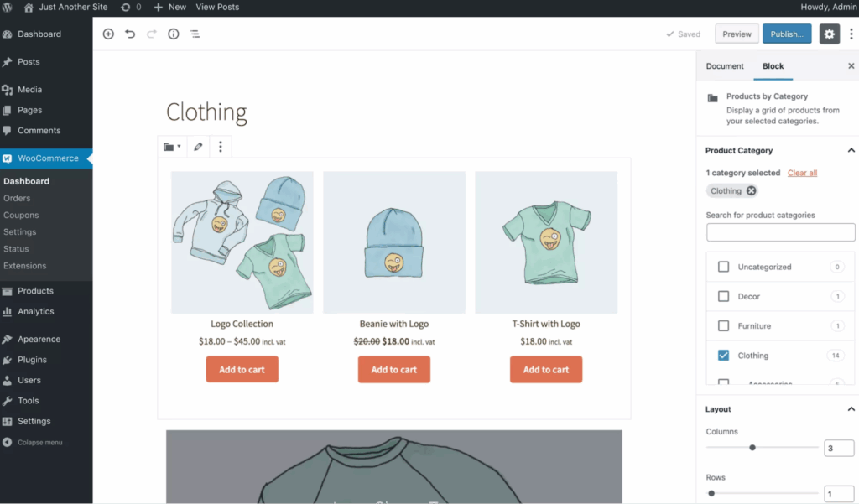859x504 pixels.
Task: Click the pencil edit icon on the block
Action: [198, 146]
